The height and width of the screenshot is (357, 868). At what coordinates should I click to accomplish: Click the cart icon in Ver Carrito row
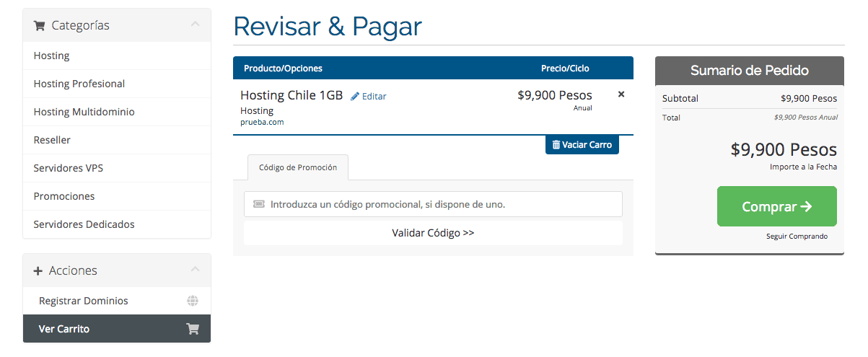pyautogui.click(x=193, y=329)
